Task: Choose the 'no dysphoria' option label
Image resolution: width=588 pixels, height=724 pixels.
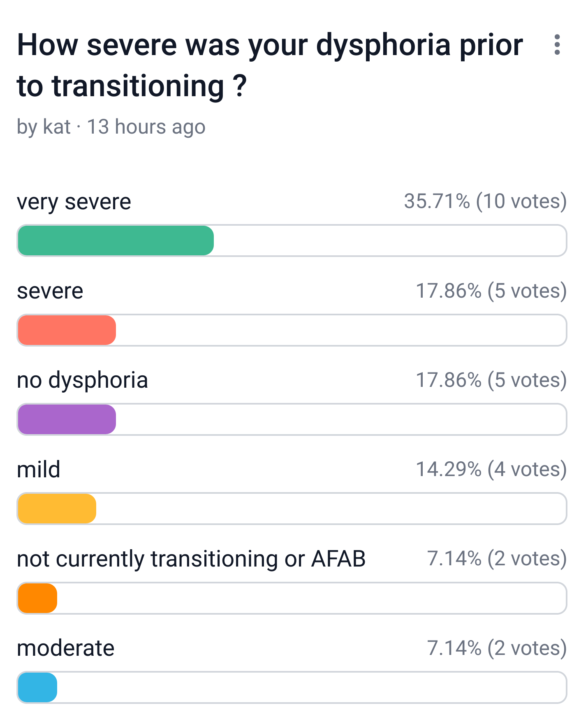Action: [x=82, y=380]
